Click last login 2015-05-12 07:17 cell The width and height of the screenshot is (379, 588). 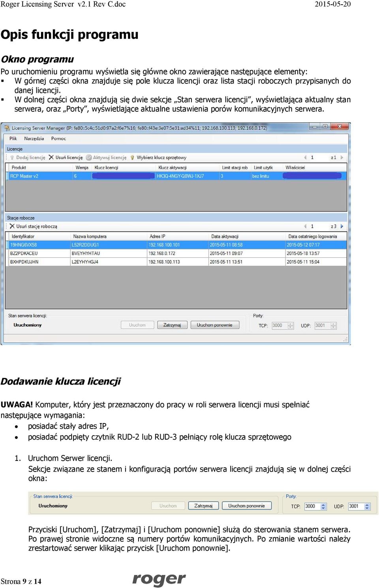pos(316,245)
